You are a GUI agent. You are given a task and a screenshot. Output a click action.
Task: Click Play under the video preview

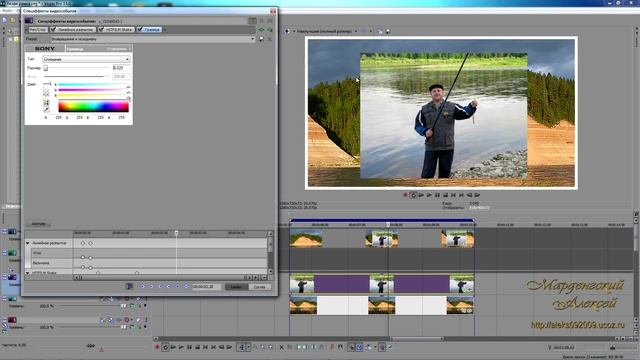[429, 195]
